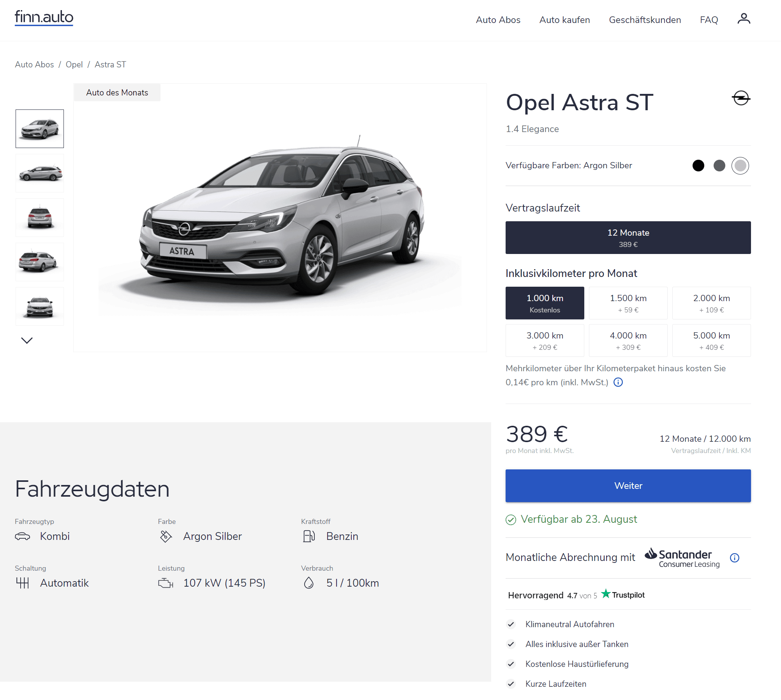Click info icon beside Santander Consumer Leasing
Screen dimensions: 781x700
pyautogui.click(x=735, y=558)
